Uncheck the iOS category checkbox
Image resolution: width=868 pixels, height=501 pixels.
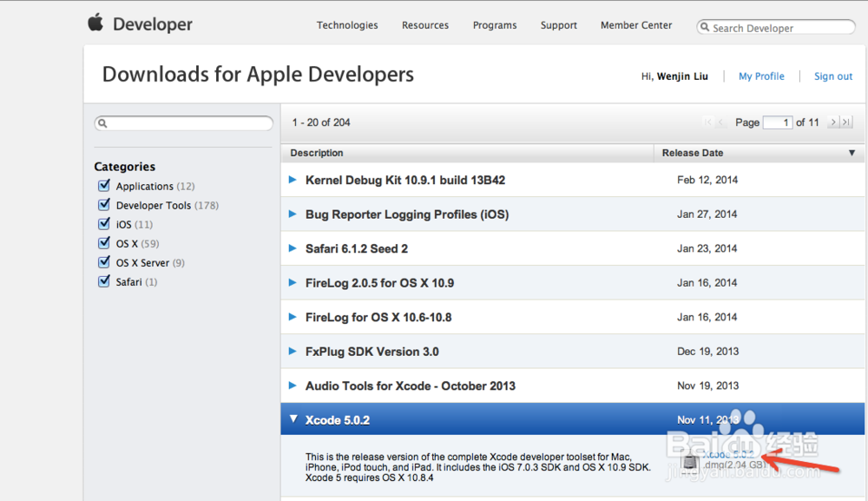(x=104, y=224)
